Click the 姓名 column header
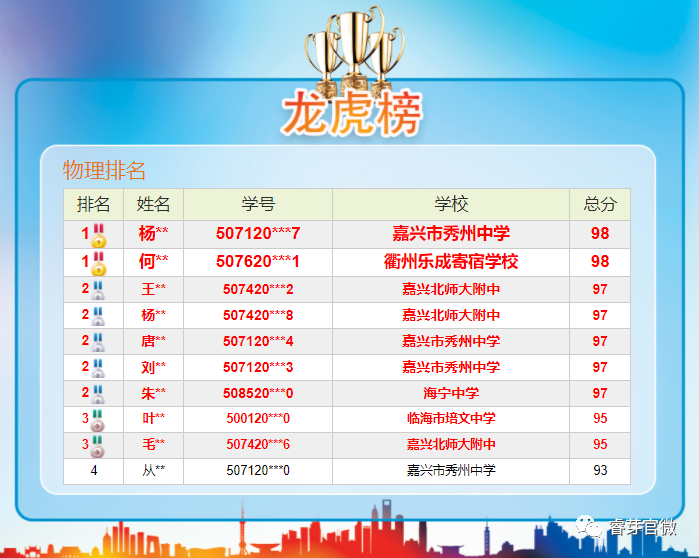Image resolution: width=699 pixels, height=558 pixels. [153, 204]
